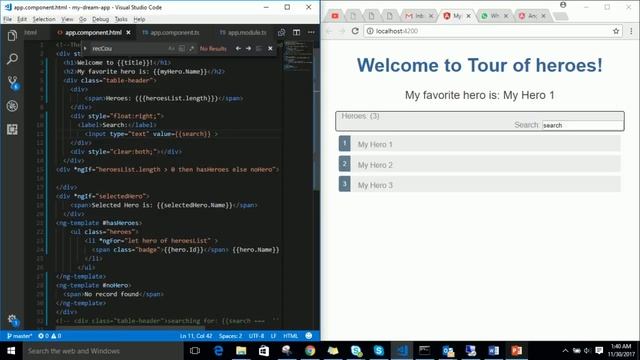
Task: Click Ln 11, Col 42 in the status bar
Action: pyautogui.click(x=196, y=336)
